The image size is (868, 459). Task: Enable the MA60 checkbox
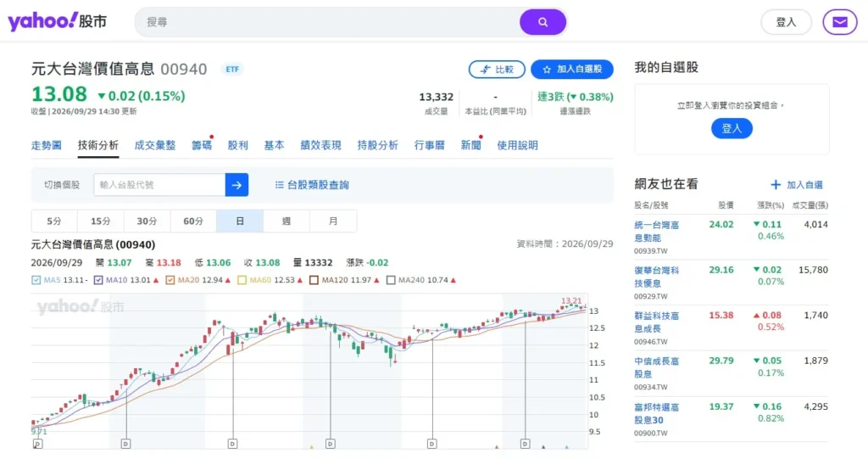(242, 281)
